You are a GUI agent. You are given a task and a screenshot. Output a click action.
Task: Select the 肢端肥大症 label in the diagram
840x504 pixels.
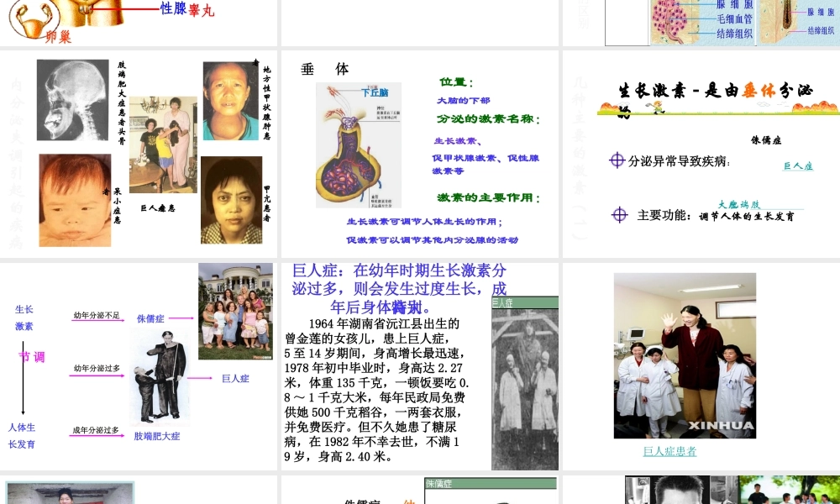point(157,437)
